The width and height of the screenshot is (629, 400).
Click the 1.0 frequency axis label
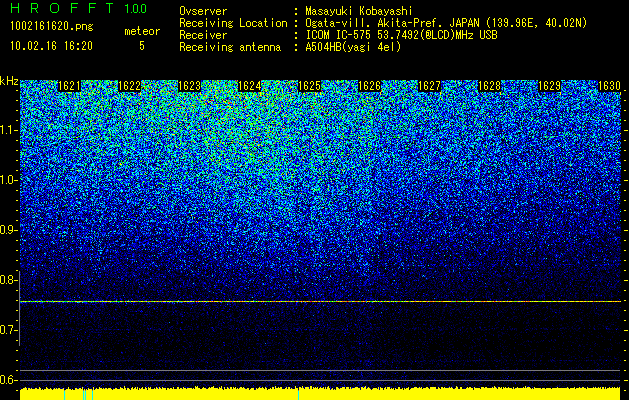click(x=9, y=180)
